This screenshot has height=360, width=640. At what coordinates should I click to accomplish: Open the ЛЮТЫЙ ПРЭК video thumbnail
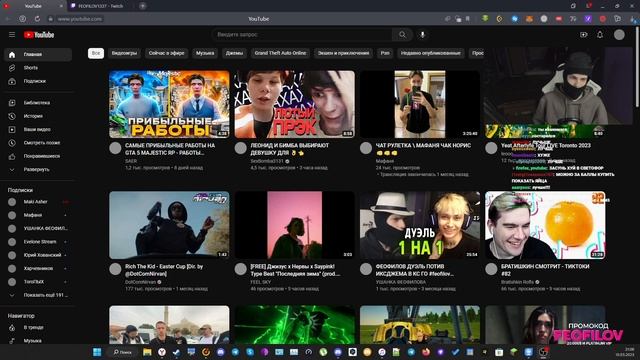tap(294, 104)
